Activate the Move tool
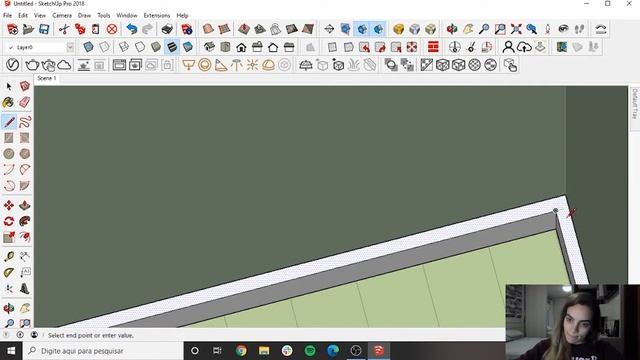The image size is (640, 360). [9, 205]
